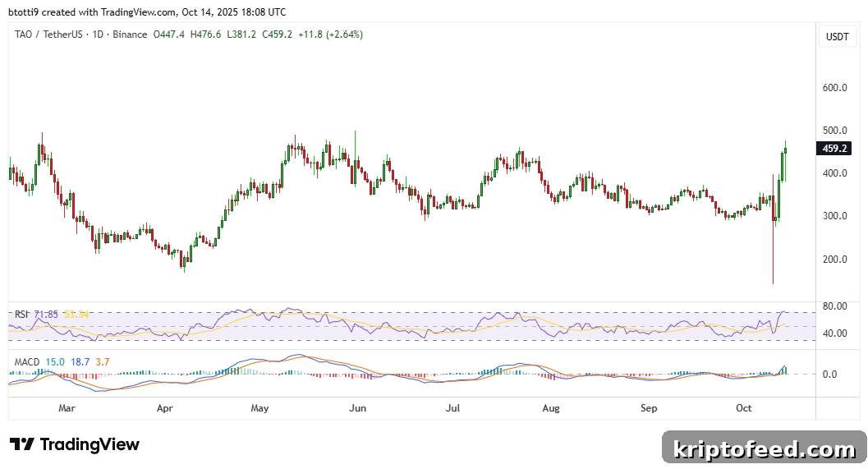Click the change value +11.8 (+2.64%)
Viewport: 868px width, 469px height.
(x=330, y=34)
